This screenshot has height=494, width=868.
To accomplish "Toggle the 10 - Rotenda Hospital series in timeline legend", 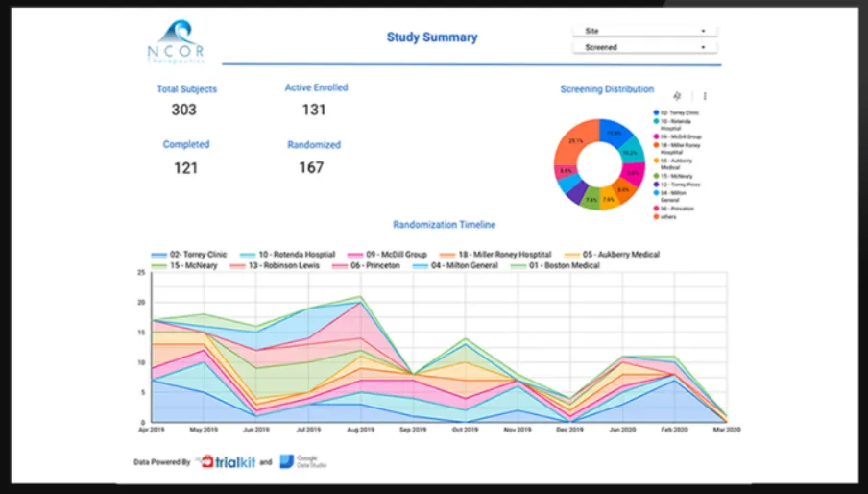I will click(287, 255).
